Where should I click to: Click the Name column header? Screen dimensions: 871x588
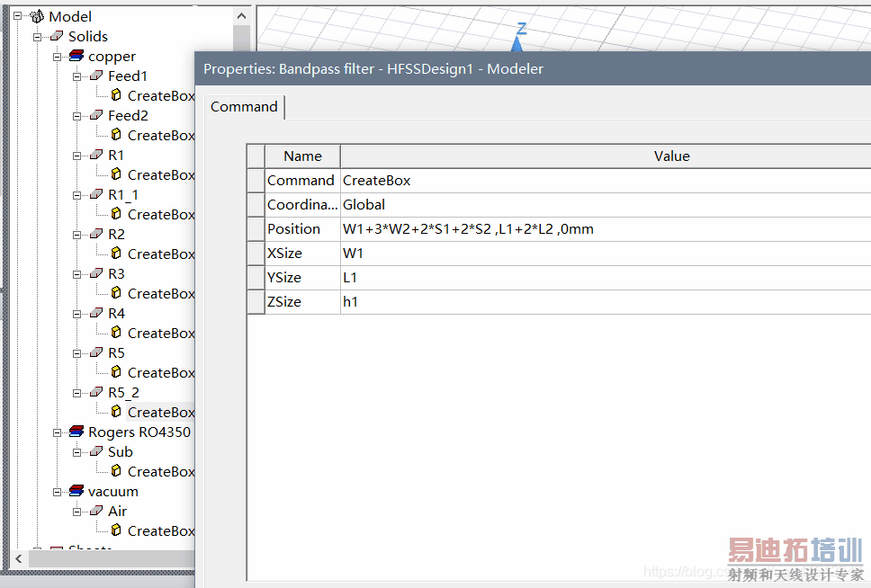(302, 156)
